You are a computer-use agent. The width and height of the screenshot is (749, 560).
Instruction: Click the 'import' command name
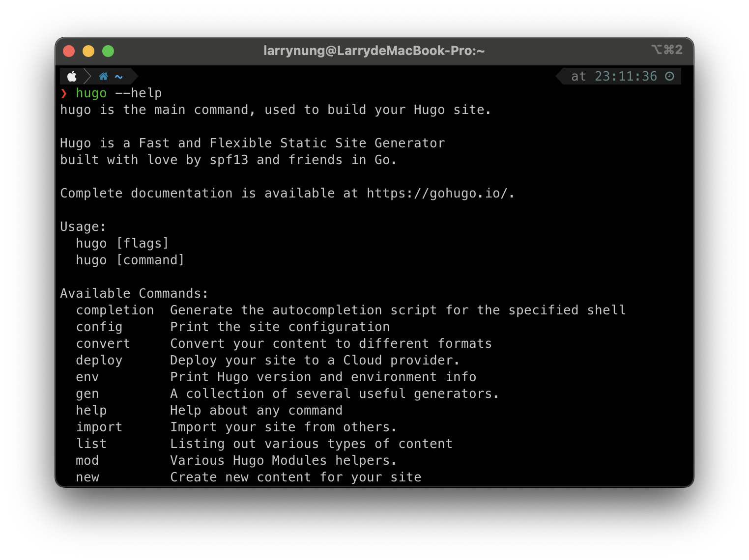point(99,427)
